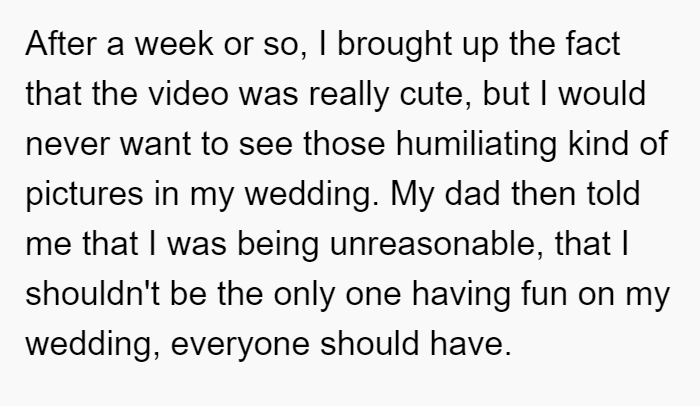Click on the word "never"

pyautogui.click(x=67, y=144)
